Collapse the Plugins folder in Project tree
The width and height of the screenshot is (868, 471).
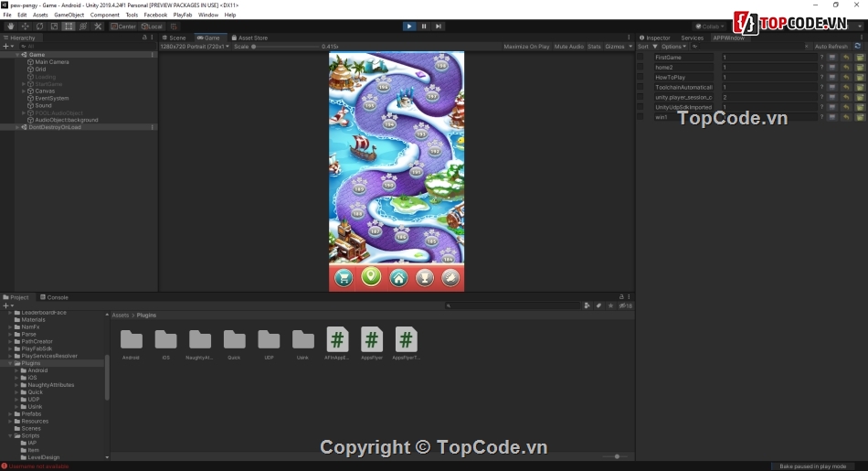[10, 363]
